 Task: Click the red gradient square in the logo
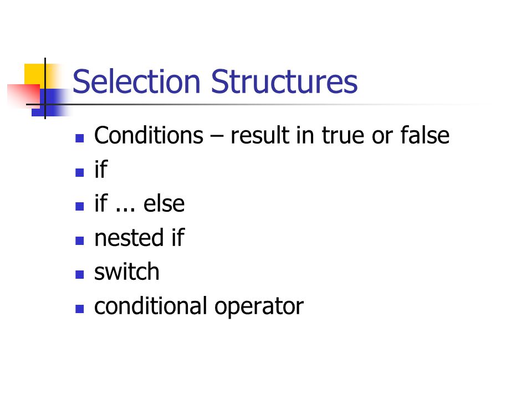23,96
